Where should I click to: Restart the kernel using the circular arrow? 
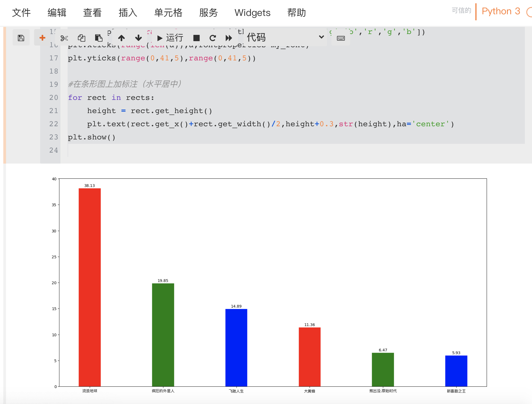tap(212, 38)
